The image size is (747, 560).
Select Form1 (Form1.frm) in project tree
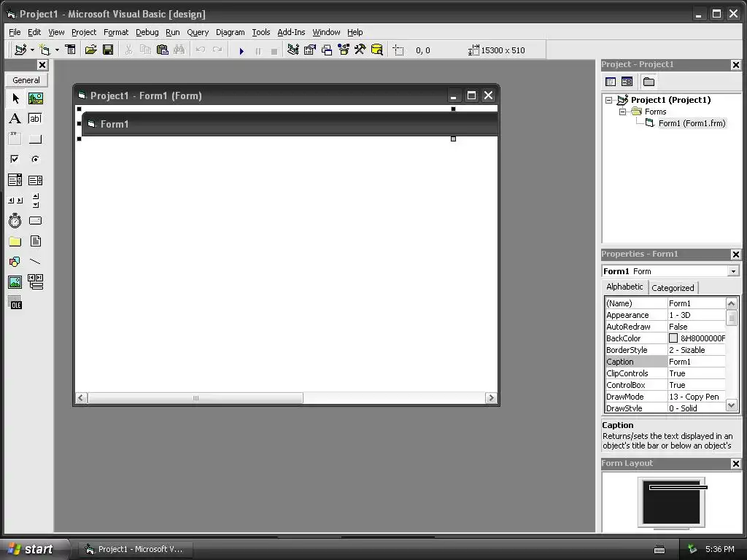[692, 123]
